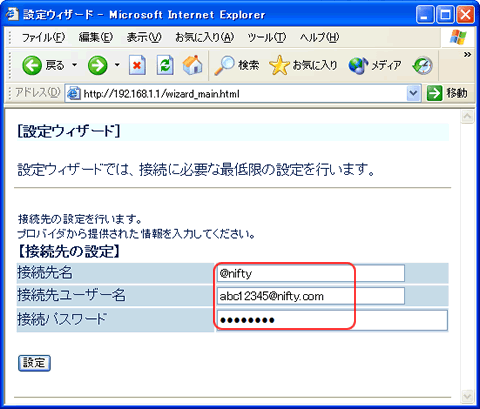The width and height of the screenshot is (480, 409).
Task: Open the お気に入り favorites star toolbar button
Action: pos(303,65)
